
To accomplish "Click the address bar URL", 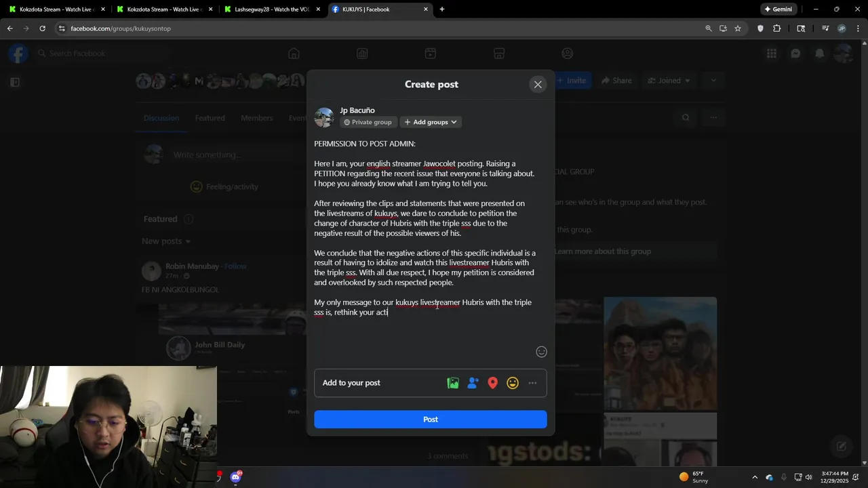I will [121, 28].
